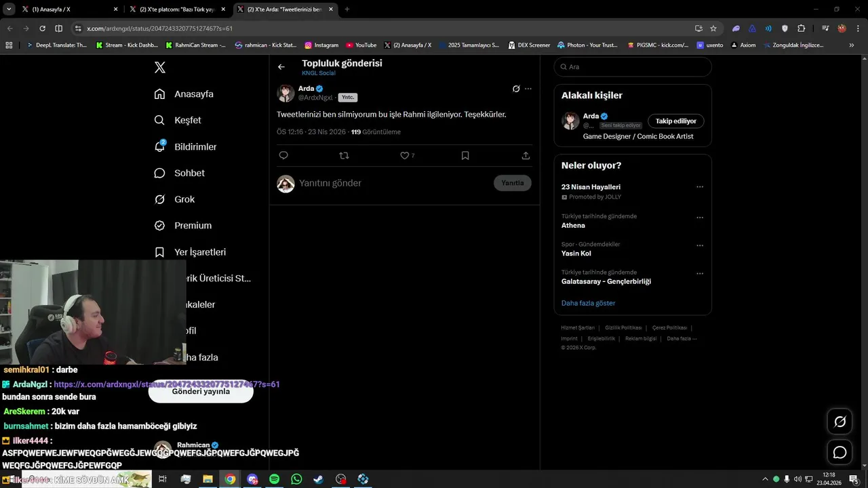Image resolution: width=868 pixels, height=488 pixels.
Task: Open the tab search dropdown
Action: tap(9, 9)
